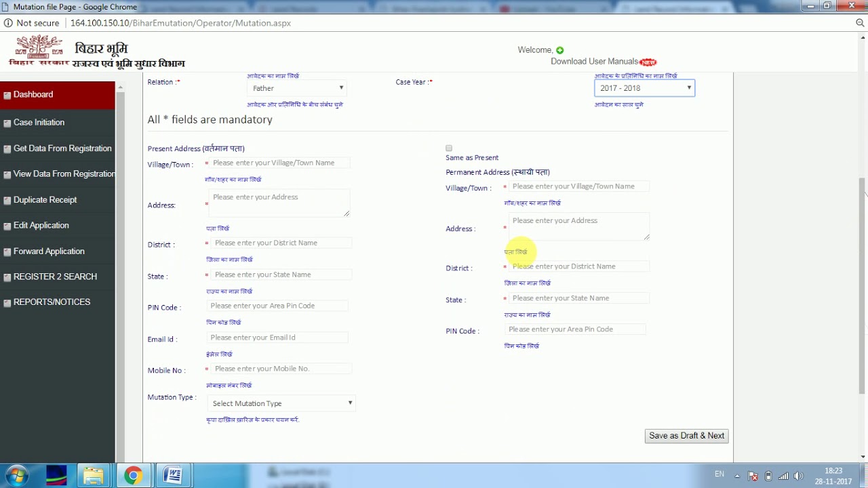Open Dashboard in the sidebar
This screenshot has width=868, height=488.
pos(33,94)
